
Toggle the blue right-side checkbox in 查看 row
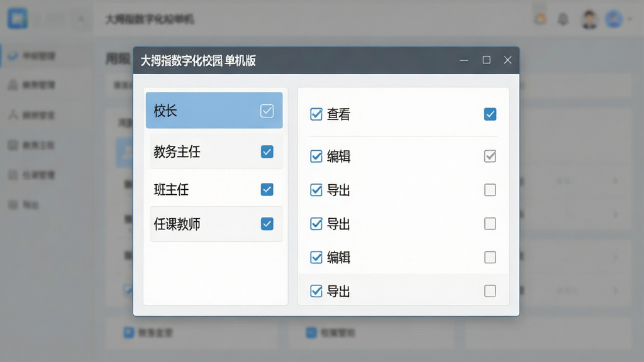click(490, 114)
